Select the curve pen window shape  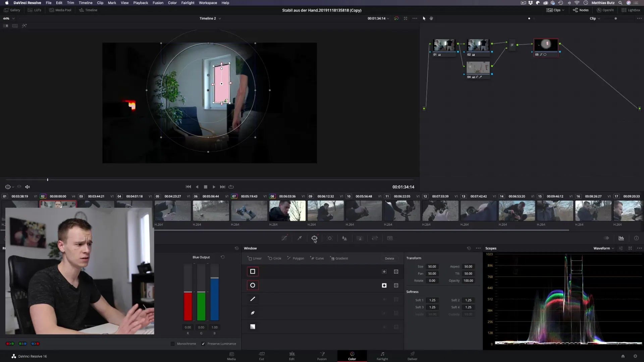(253, 313)
